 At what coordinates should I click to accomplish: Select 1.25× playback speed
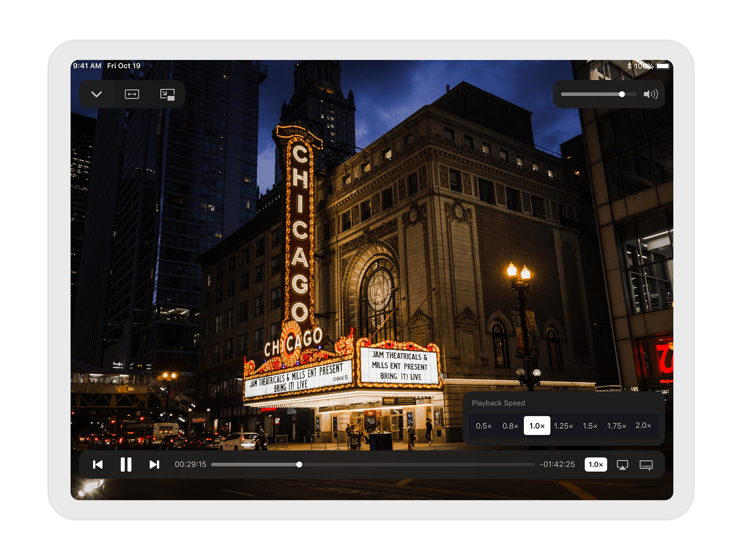click(x=564, y=426)
